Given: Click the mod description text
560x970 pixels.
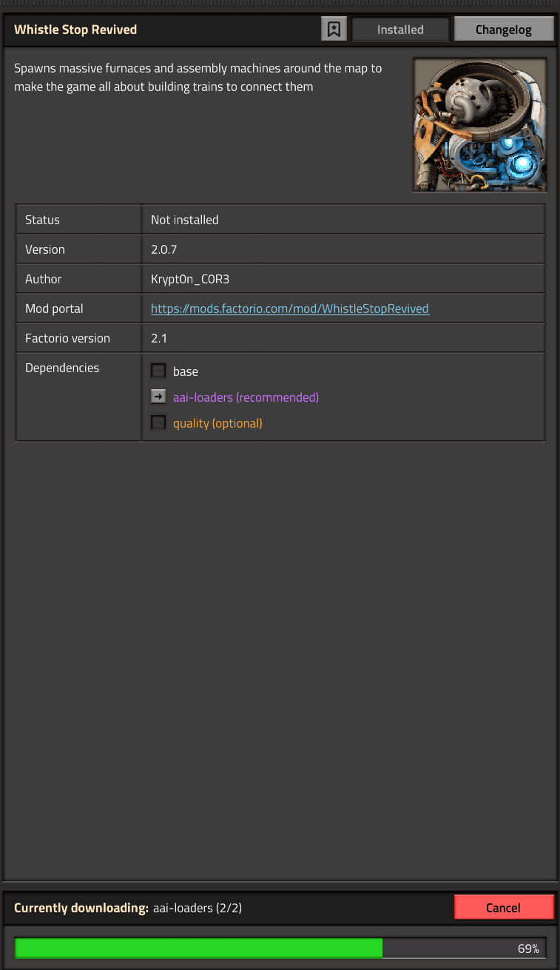Looking at the screenshot, I should pyautogui.click(x=198, y=78).
